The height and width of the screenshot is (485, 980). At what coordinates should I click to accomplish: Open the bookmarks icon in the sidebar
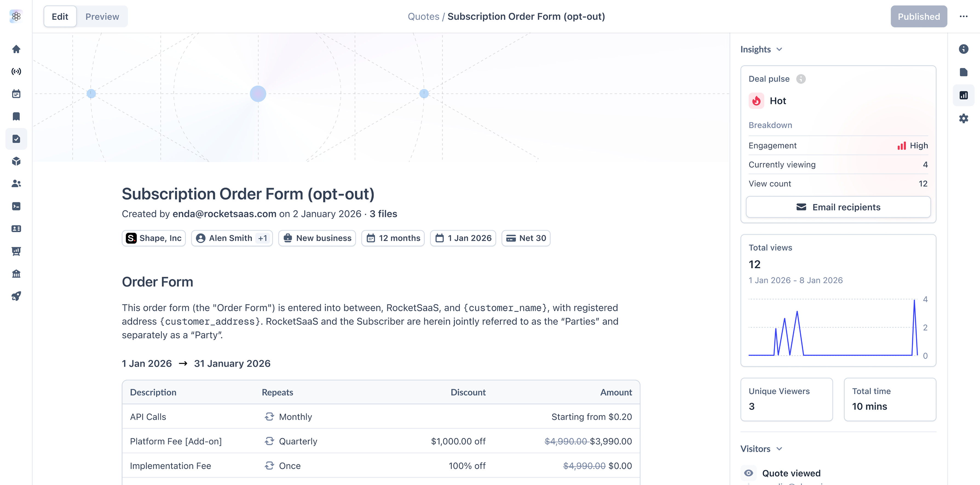tap(16, 116)
